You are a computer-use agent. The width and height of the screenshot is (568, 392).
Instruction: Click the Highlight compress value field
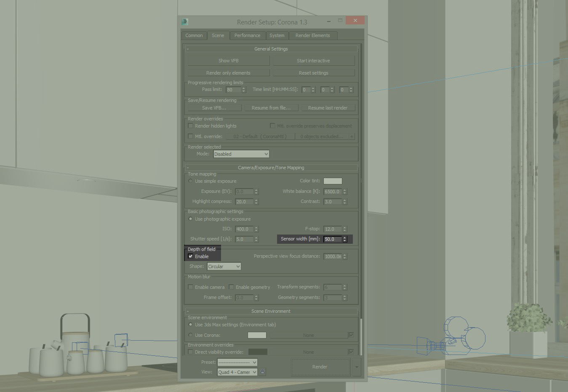click(244, 202)
